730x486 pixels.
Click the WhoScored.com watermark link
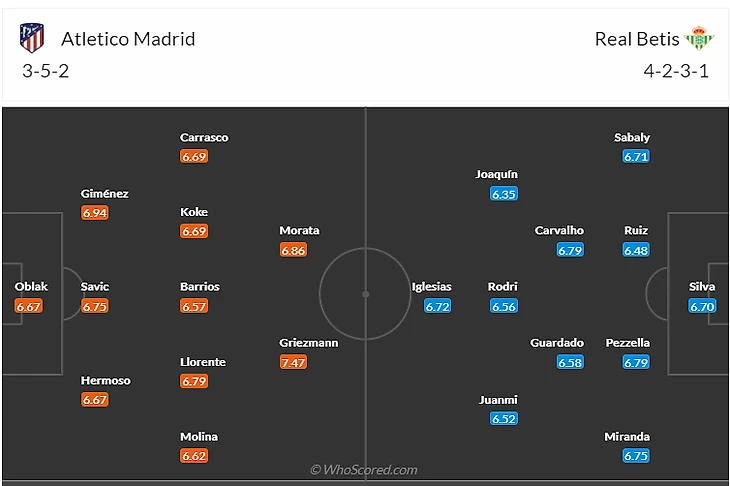tap(364, 470)
